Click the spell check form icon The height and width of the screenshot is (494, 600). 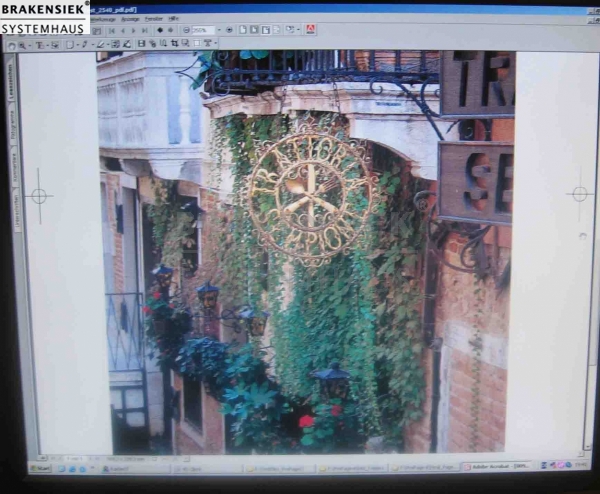[115, 44]
